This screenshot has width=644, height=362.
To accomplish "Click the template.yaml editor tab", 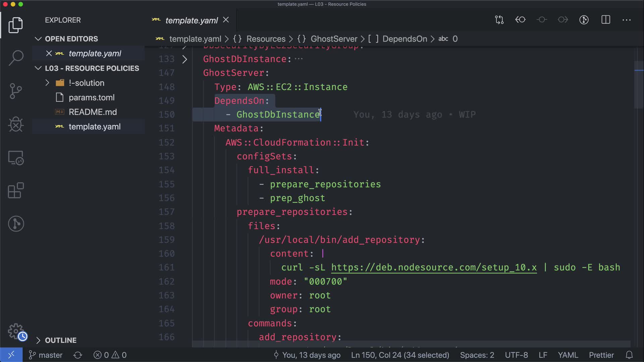I will 191,20.
